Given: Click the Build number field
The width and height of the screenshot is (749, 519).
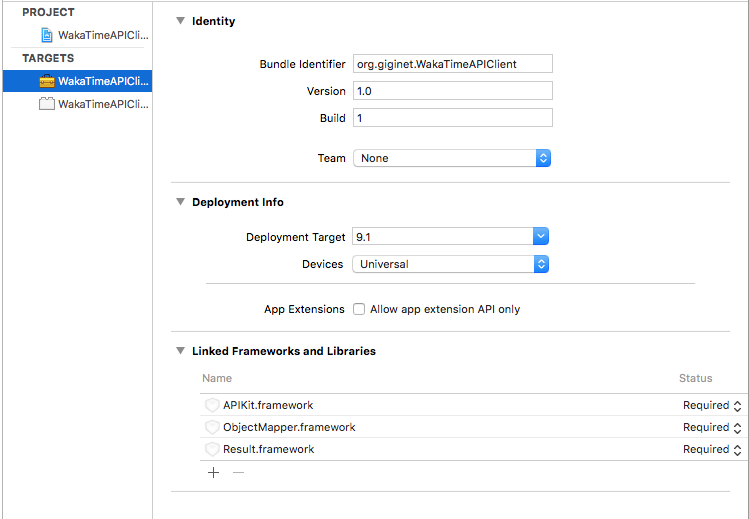Looking at the screenshot, I should tap(453, 117).
